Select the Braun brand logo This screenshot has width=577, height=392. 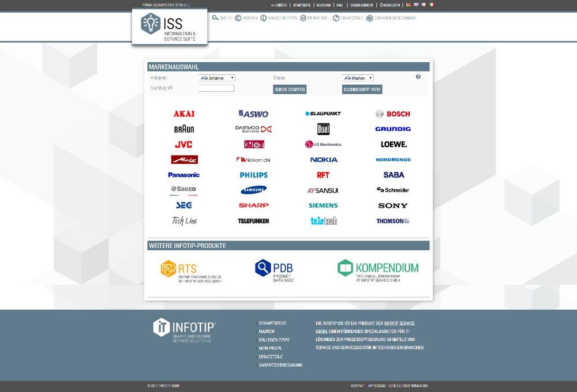pos(184,129)
